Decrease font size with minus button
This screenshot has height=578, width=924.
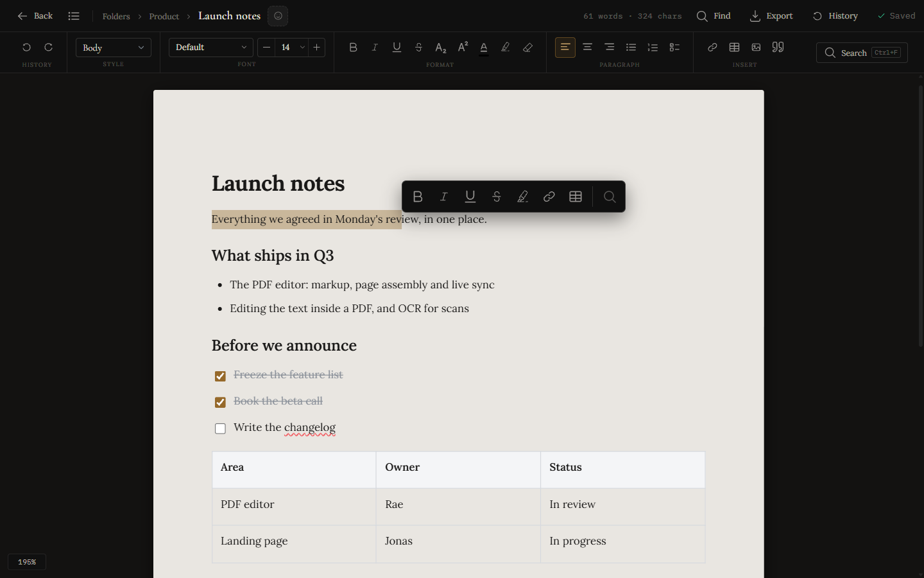pos(266,48)
